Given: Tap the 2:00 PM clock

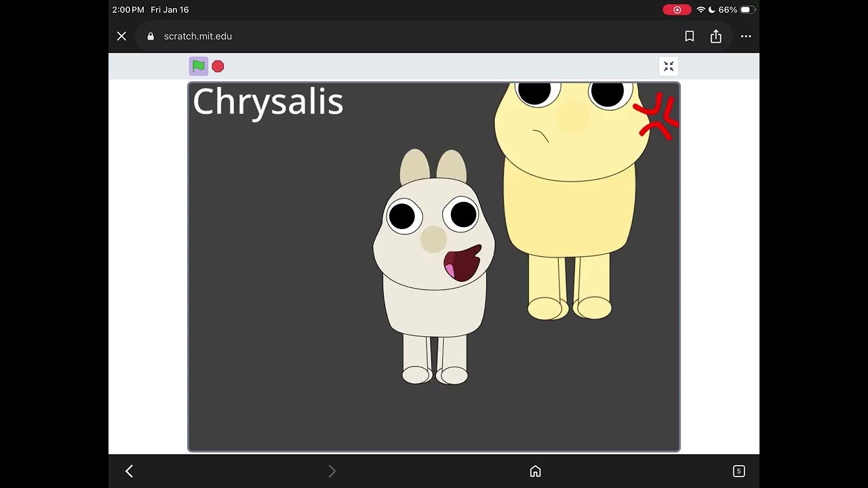Looking at the screenshot, I should coord(128,9).
